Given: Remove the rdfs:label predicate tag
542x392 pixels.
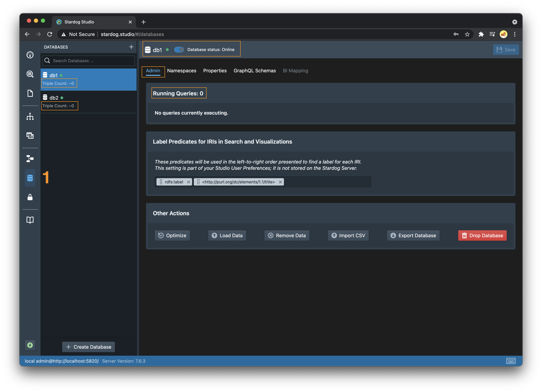Looking at the screenshot, I should 189,182.
